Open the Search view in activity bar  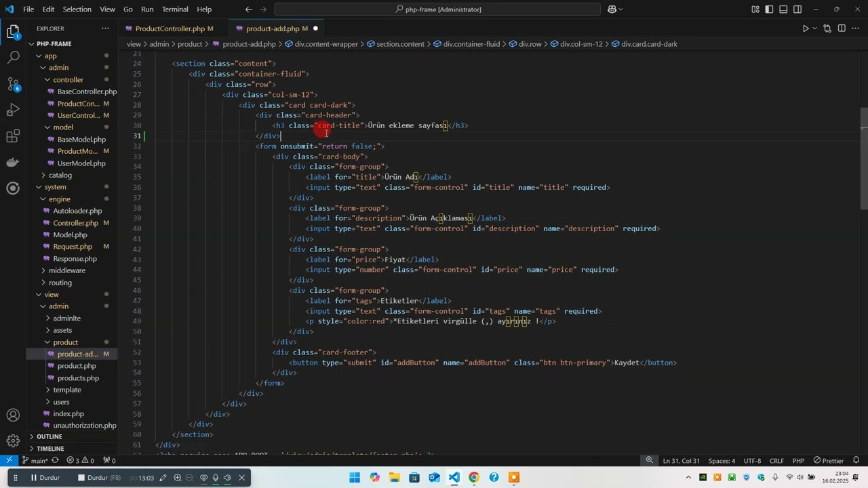(x=13, y=58)
